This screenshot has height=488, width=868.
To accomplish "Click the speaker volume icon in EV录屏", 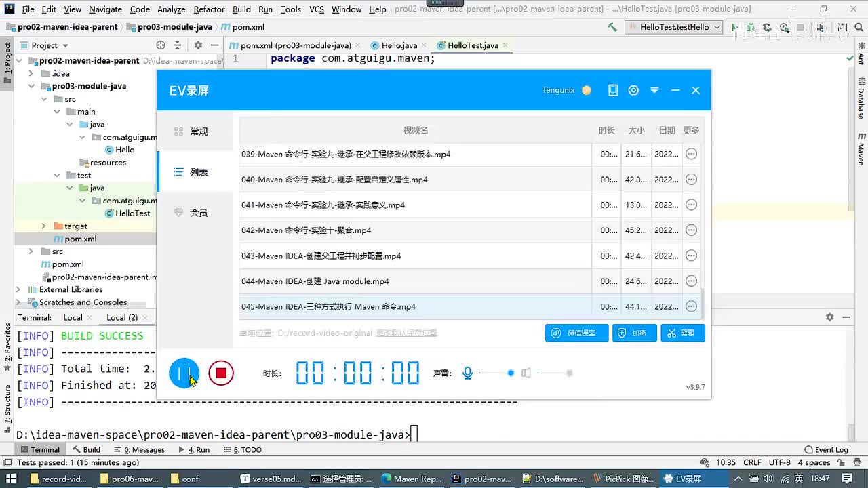I will pyautogui.click(x=526, y=373).
